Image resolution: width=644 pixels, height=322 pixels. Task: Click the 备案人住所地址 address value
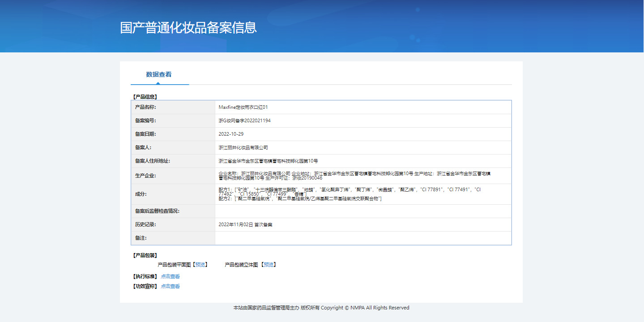pos(268,161)
